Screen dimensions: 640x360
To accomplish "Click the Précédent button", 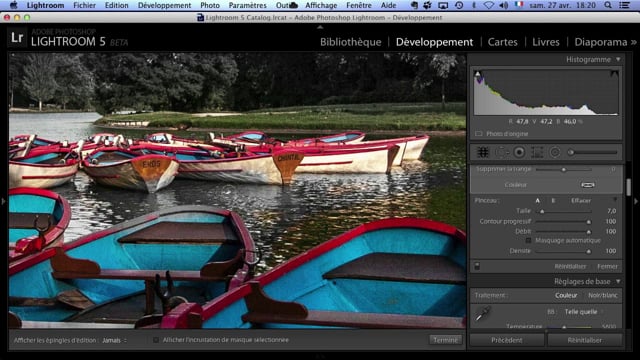I will 507,340.
